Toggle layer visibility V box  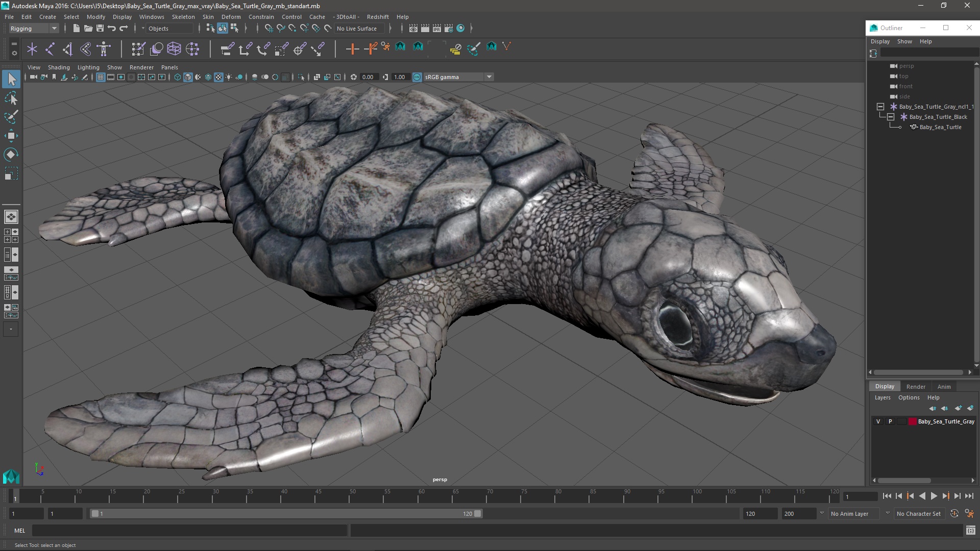coord(878,421)
